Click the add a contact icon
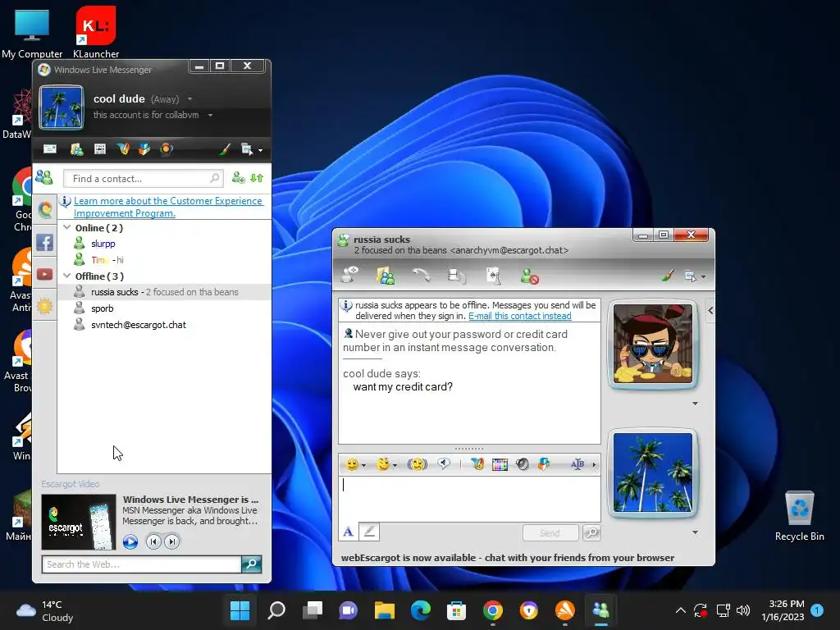 [239, 178]
